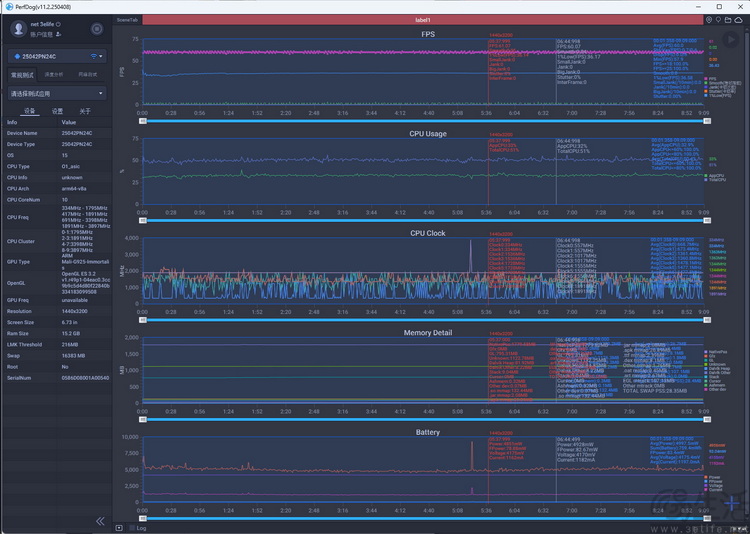The width and height of the screenshot is (750, 534).
Task: Toggle FPS legend series visibility
Action: (x=710, y=79)
